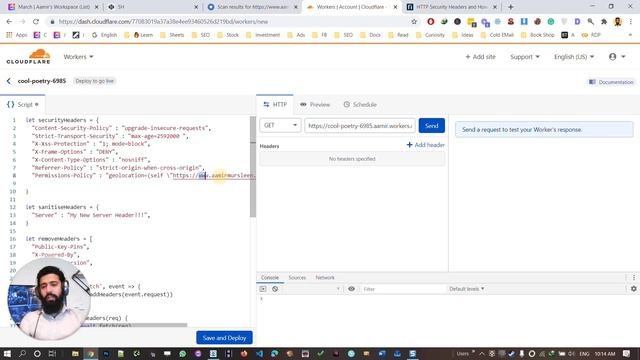This screenshot has height=360, width=640.
Task: Bookmark this page with the star icon
Action: 414,22
